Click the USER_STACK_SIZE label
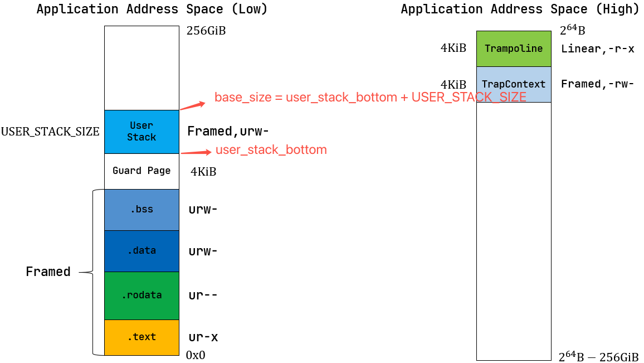Viewport: 644px width, 363px height. pyautogui.click(x=51, y=132)
